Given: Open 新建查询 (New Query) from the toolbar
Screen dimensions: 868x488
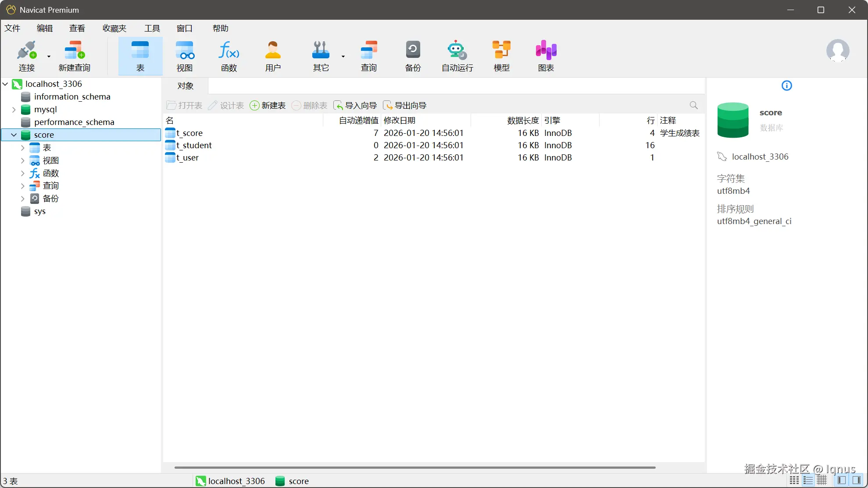Looking at the screenshot, I should pos(74,56).
